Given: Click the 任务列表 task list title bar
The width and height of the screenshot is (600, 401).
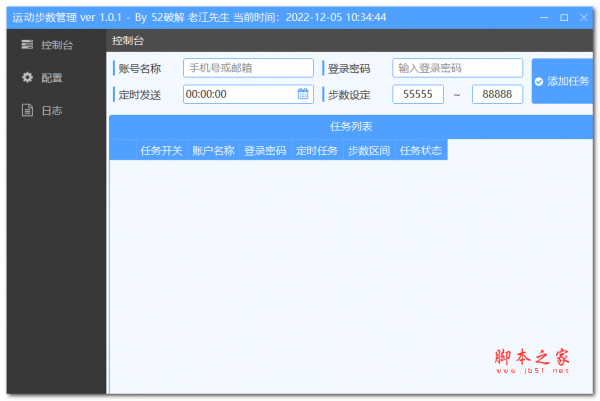Looking at the screenshot, I should tap(351, 127).
